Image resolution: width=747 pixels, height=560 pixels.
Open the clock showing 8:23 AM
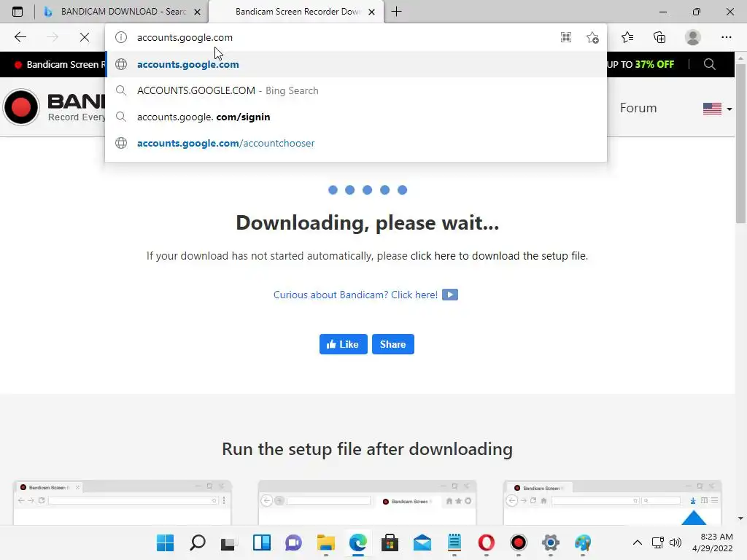coord(713,542)
